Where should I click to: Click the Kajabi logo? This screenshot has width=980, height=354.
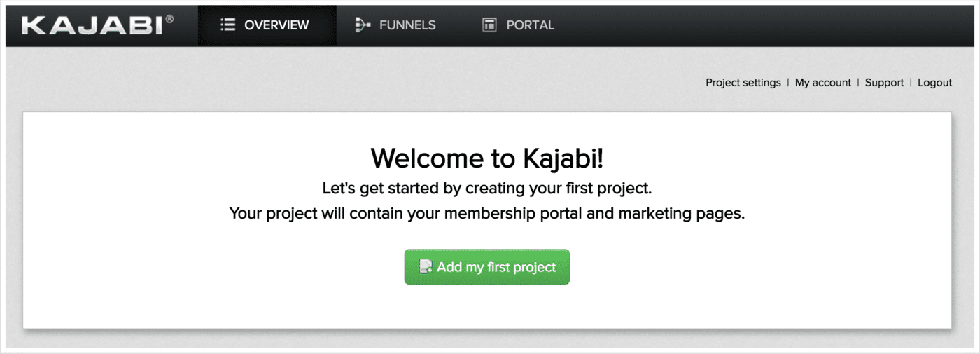pos(98,25)
